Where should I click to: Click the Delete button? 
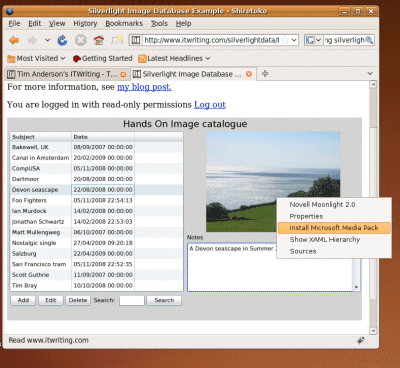(78, 300)
